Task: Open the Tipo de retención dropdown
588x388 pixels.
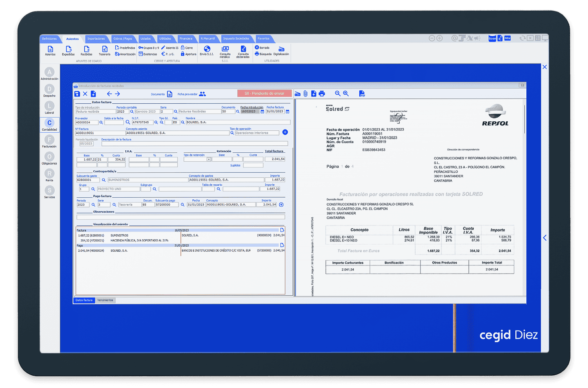Action: pyautogui.click(x=209, y=159)
